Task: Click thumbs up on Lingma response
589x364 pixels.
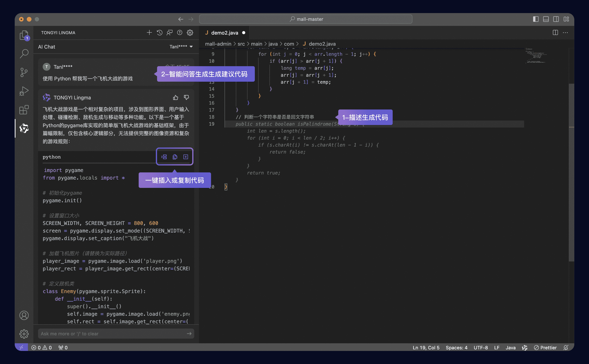Action: (175, 97)
